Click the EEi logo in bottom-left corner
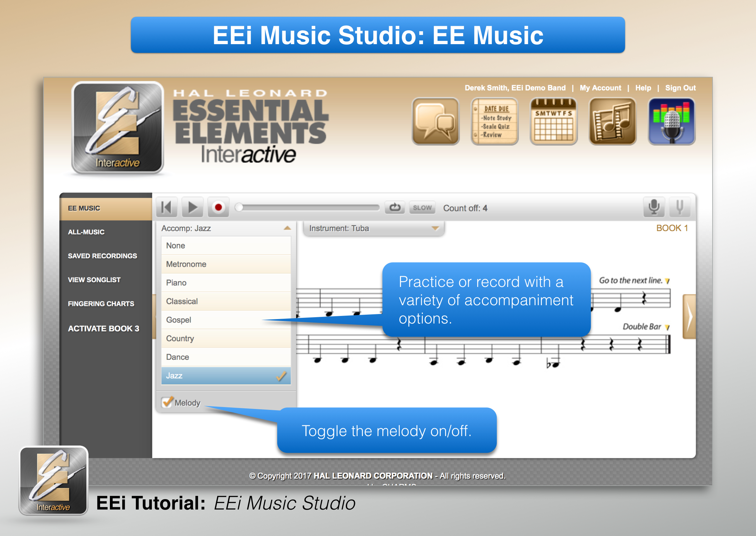 [x=54, y=480]
